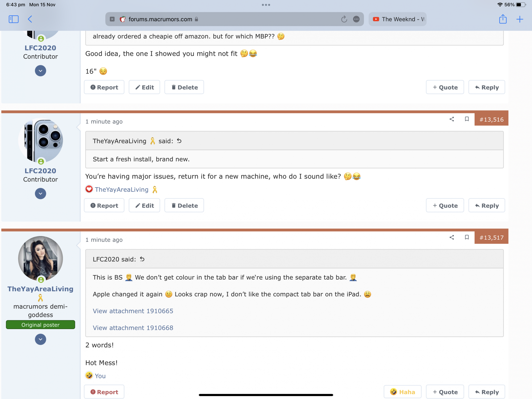Viewport: 532px width, 399px height.
Task: Open TheYayAreaLiving avatar picture
Action: tap(40, 258)
